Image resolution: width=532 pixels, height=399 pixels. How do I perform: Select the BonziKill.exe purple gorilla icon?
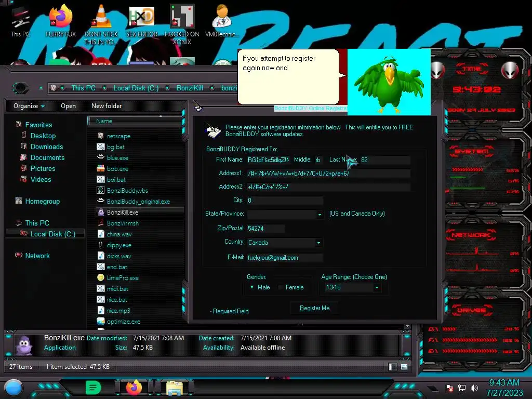coord(100,212)
